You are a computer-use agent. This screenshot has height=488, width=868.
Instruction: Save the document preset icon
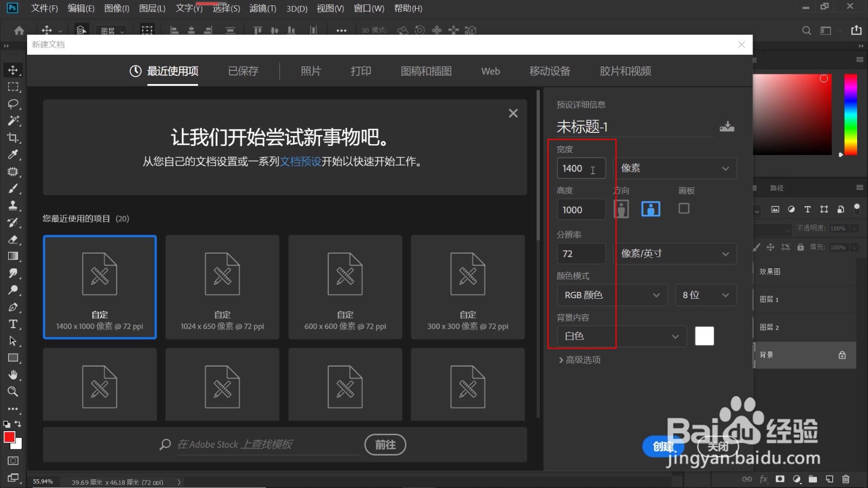(x=727, y=127)
